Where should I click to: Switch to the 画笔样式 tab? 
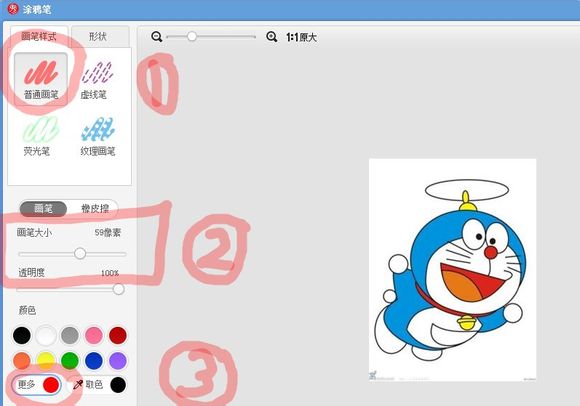click(39, 36)
